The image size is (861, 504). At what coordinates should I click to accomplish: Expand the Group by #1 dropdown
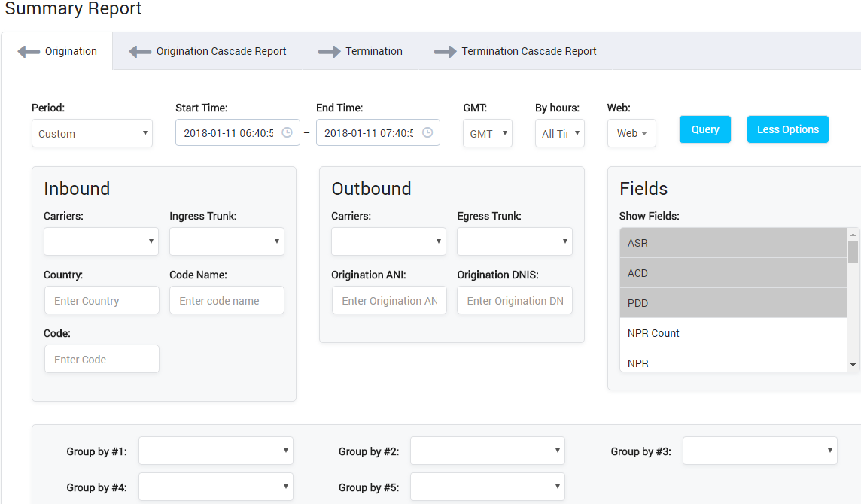[x=215, y=450]
